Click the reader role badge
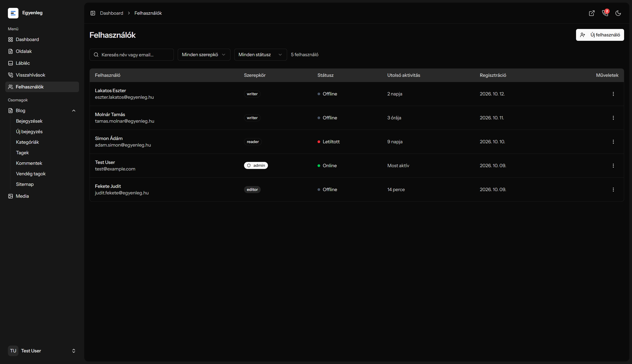The height and width of the screenshot is (364, 632). pos(253,142)
